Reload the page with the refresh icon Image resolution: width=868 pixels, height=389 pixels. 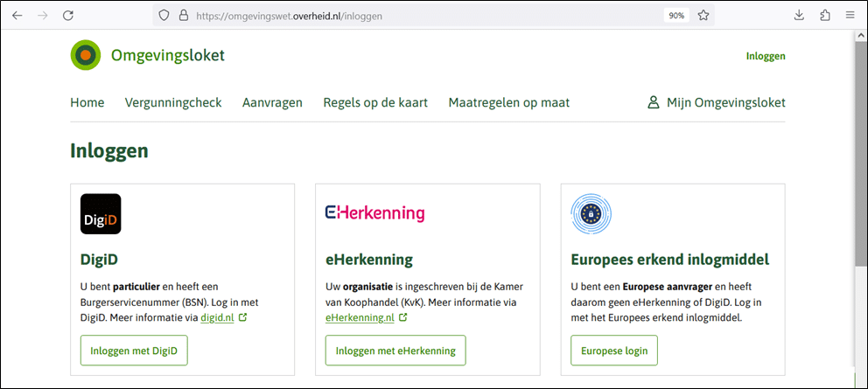click(x=68, y=16)
